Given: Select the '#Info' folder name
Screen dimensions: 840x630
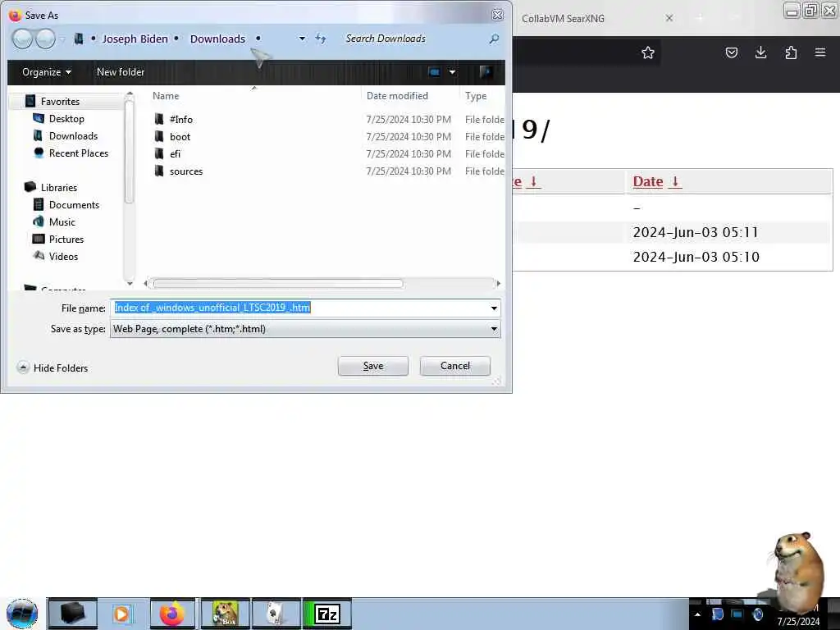Looking at the screenshot, I should 181,120.
